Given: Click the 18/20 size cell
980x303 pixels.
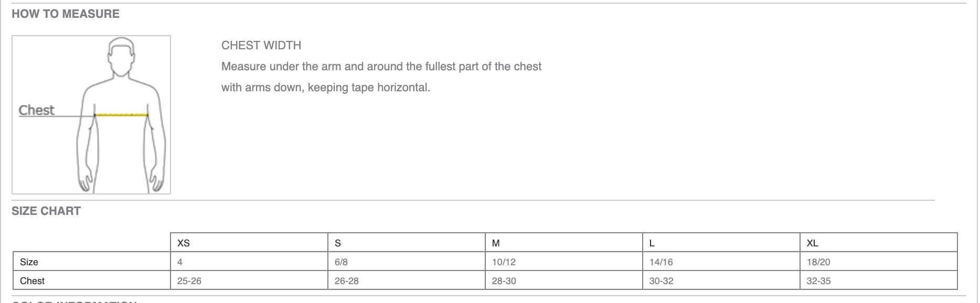Looking at the screenshot, I should 818,262.
